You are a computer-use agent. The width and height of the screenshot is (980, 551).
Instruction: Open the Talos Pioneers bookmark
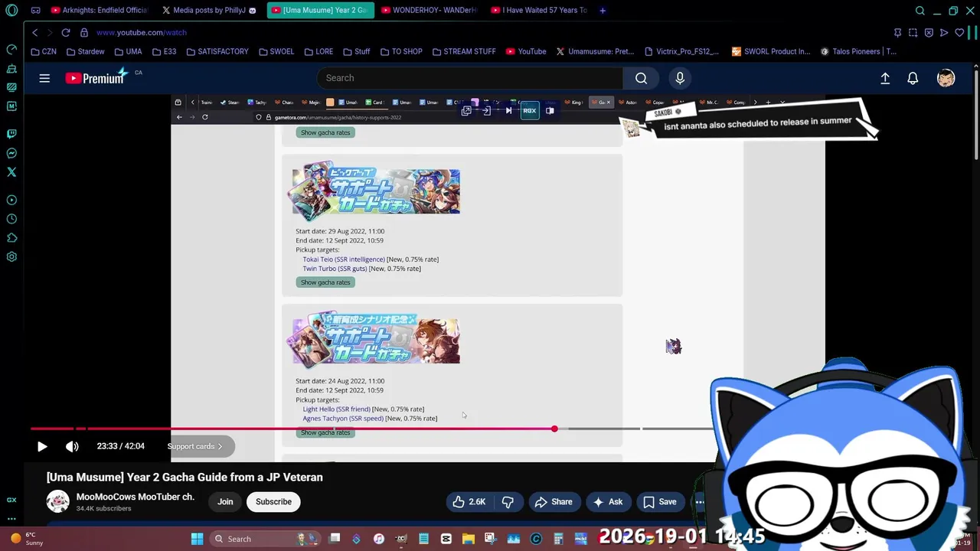pos(857,51)
